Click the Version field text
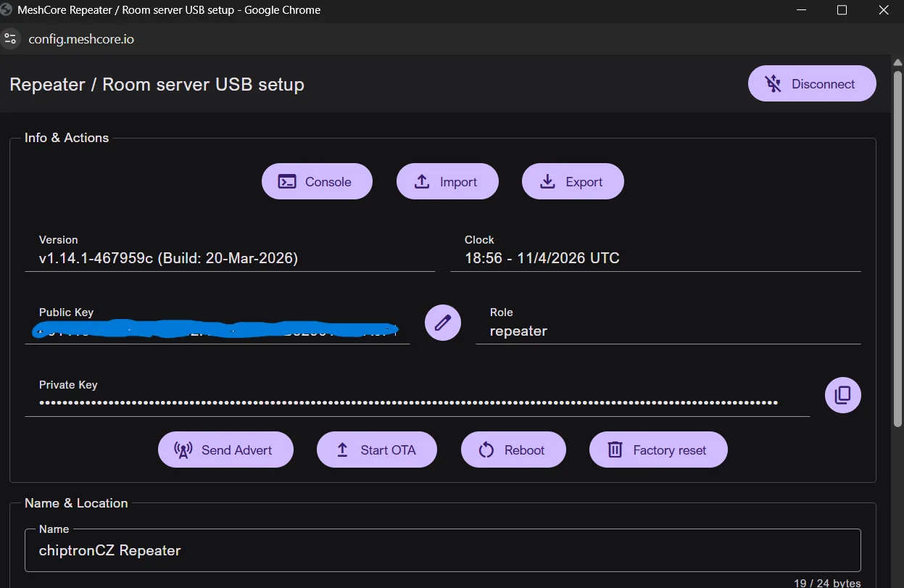 click(x=168, y=258)
